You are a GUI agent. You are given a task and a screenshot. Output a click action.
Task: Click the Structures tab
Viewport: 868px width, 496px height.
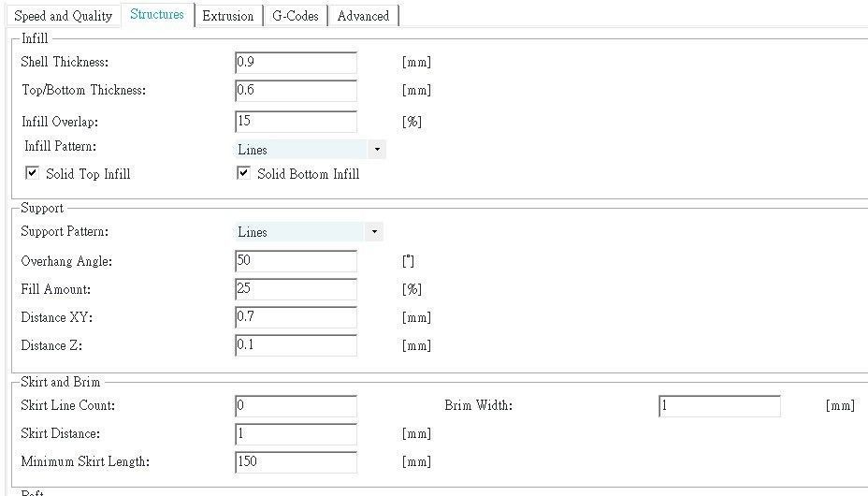[x=157, y=14]
